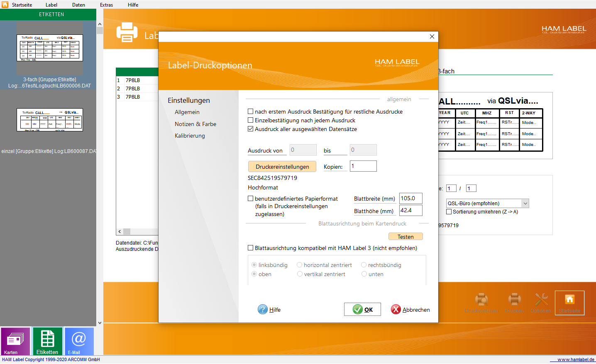Click second page number field after slash
The width and height of the screenshot is (596, 364).
click(471, 188)
